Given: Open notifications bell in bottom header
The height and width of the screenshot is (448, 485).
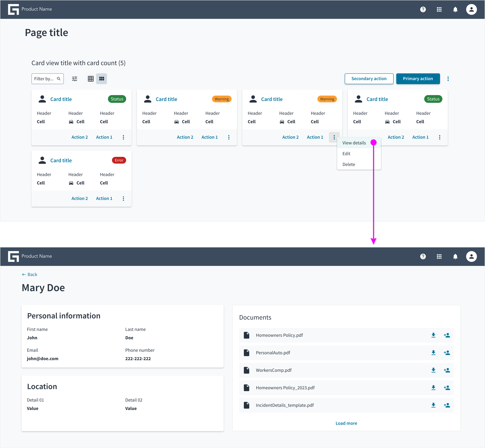Looking at the screenshot, I should tap(455, 256).
